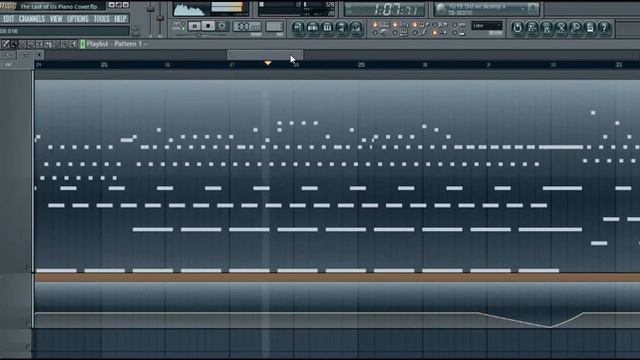Open the Playlist window shortcut icon

(298, 27)
